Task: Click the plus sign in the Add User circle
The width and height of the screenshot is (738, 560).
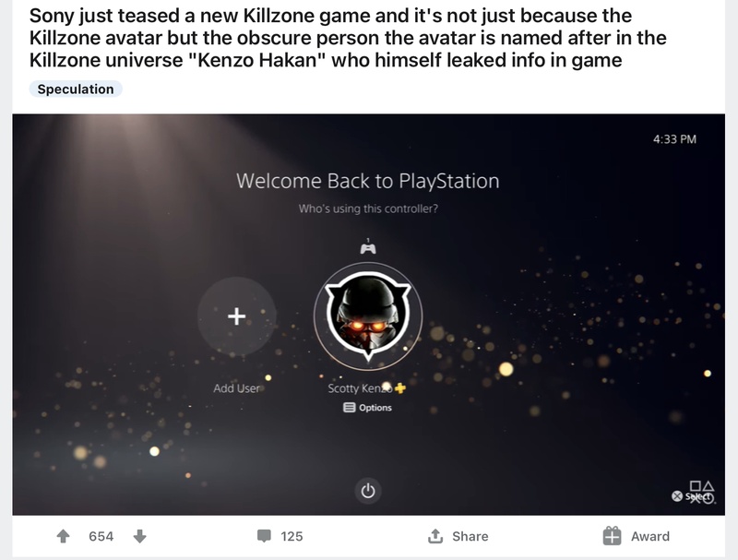Action: click(x=236, y=316)
